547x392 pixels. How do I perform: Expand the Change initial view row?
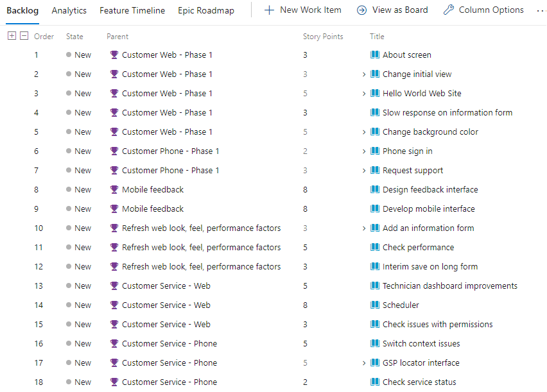(364, 74)
